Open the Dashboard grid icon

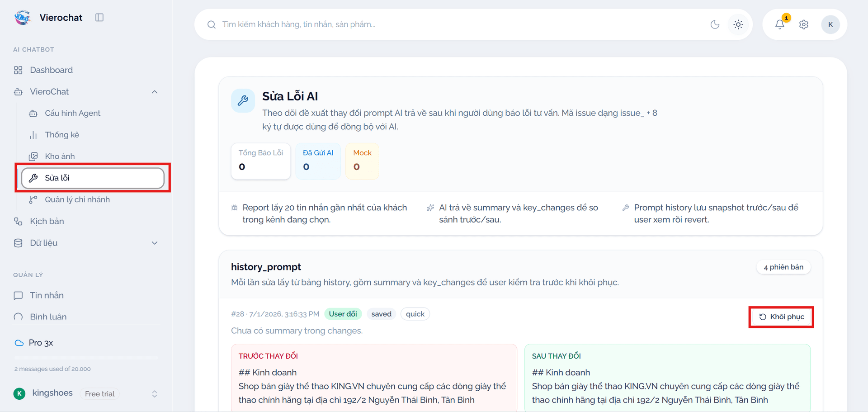(18, 70)
